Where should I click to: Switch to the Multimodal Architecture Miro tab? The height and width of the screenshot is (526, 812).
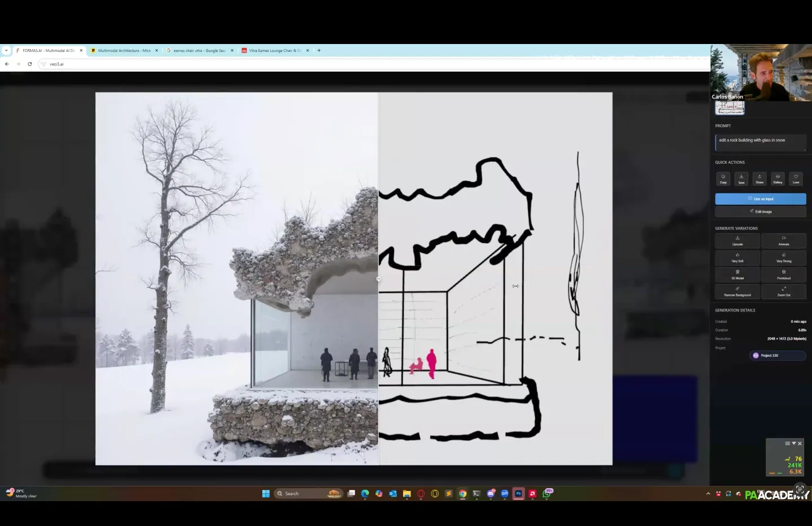124,51
